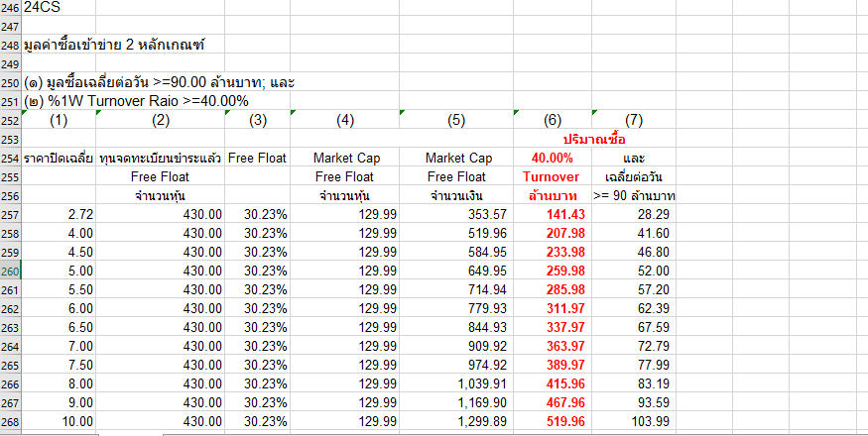Select price cell 2.72
Screen dimensions: 868x436
[59, 215]
